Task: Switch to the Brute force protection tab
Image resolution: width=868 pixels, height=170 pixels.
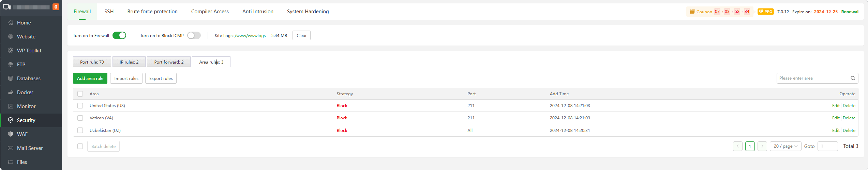Action: click(152, 12)
